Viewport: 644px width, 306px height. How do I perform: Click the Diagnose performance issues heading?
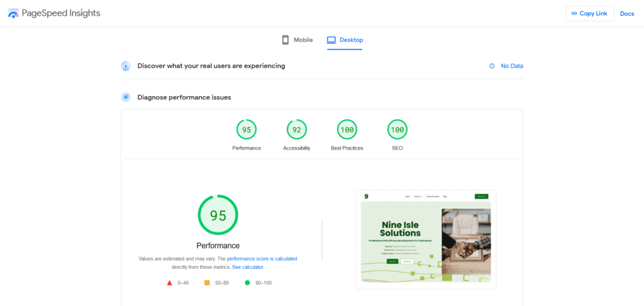coord(184,97)
